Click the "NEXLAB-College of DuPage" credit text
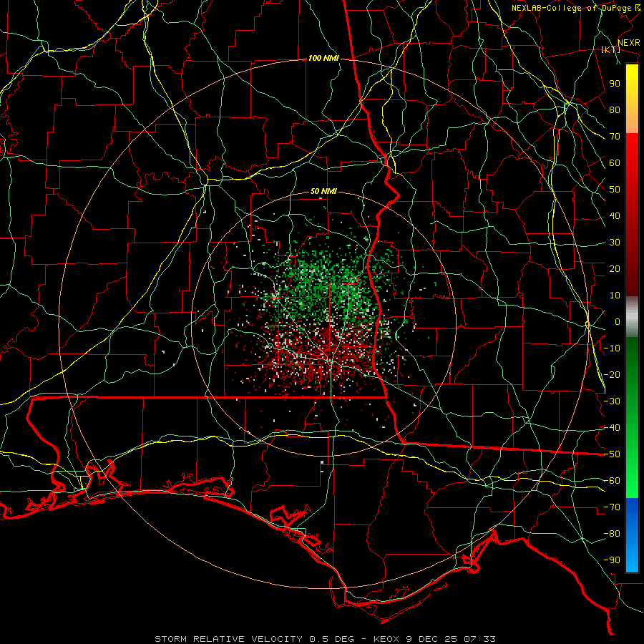The width and height of the screenshot is (644, 644). click(572, 8)
